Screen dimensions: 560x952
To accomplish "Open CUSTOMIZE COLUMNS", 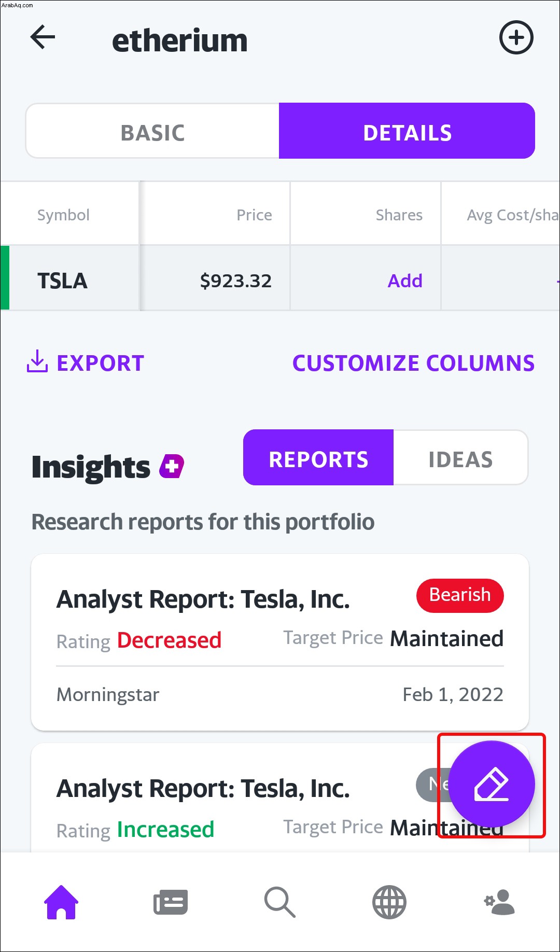I will click(x=413, y=362).
